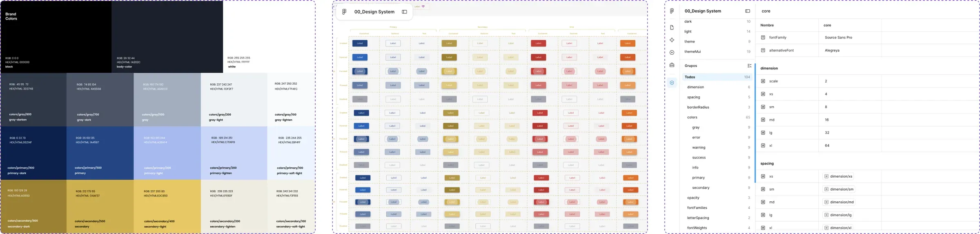Open the borderRadius group
The height and width of the screenshot is (234, 980).
click(717, 107)
